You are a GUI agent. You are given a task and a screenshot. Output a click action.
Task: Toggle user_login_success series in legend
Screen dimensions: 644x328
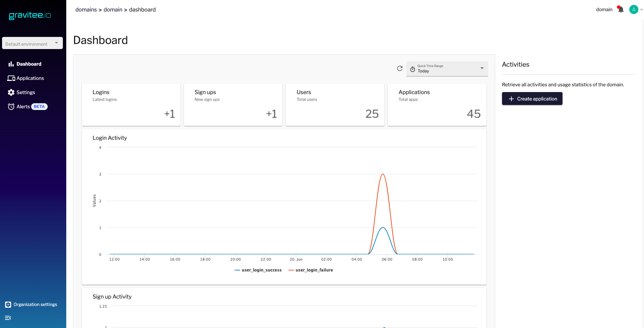(x=258, y=270)
